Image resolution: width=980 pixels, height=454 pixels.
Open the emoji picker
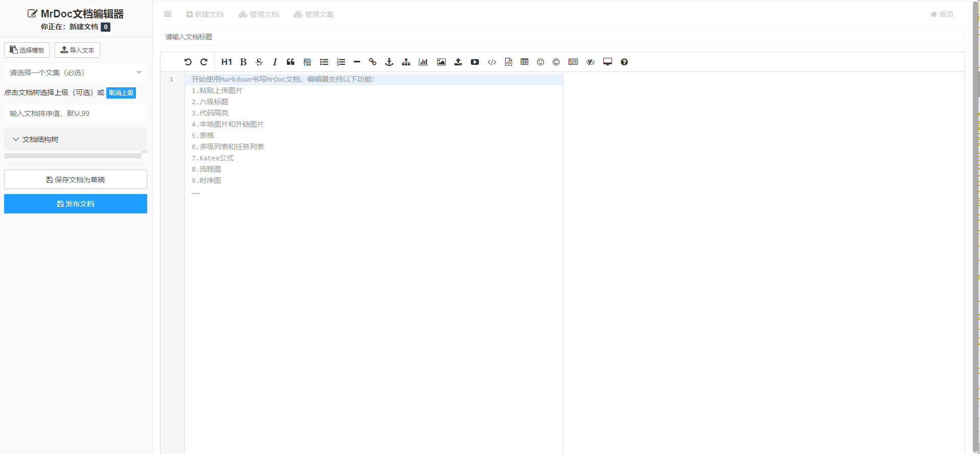[x=540, y=62]
